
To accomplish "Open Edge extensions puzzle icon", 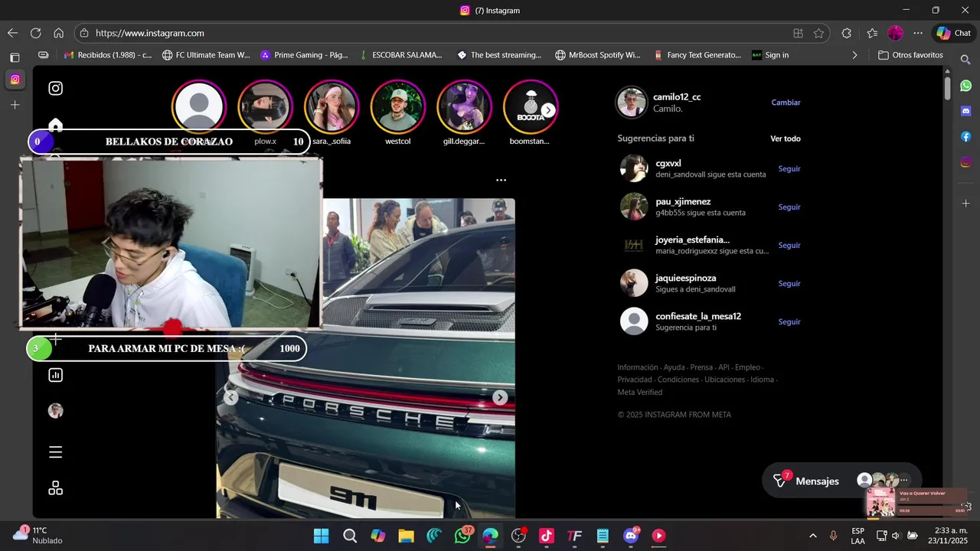I will point(846,33).
